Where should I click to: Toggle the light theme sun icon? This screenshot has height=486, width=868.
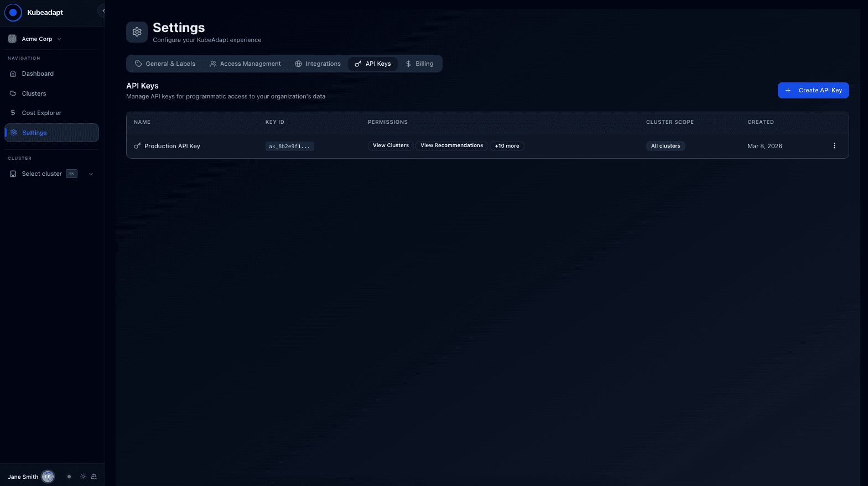click(x=83, y=477)
